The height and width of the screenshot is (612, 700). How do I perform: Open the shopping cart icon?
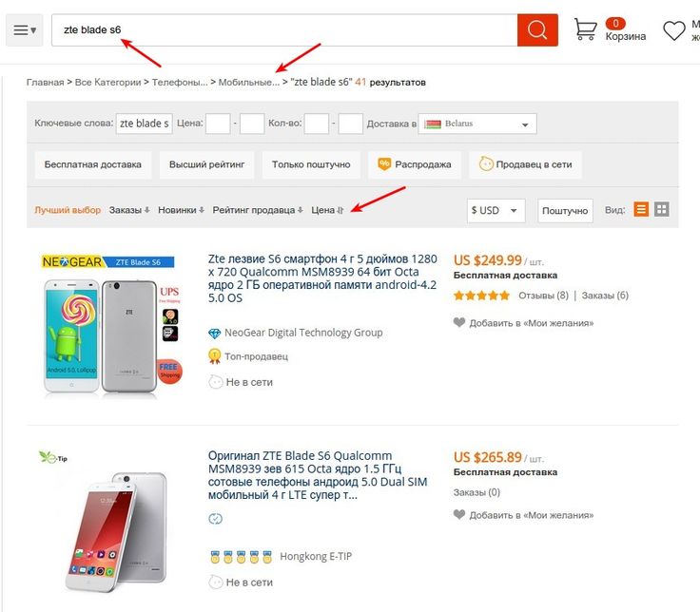[585, 29]
